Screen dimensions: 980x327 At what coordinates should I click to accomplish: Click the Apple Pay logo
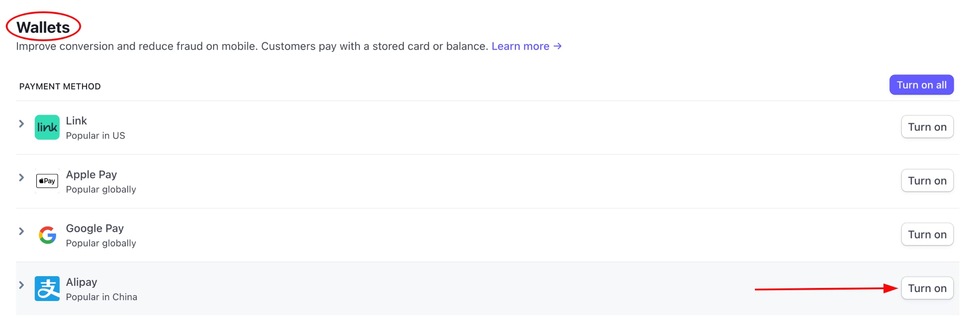tap(47, 181)
